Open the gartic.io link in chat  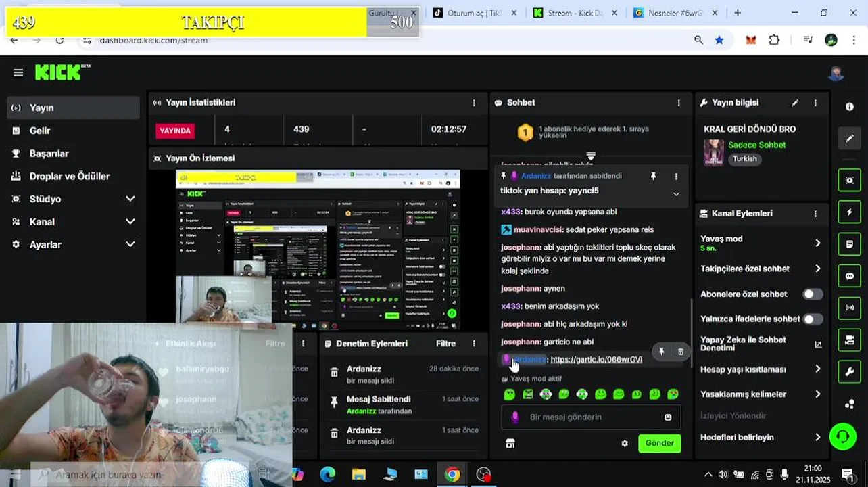tap(596, 359)
